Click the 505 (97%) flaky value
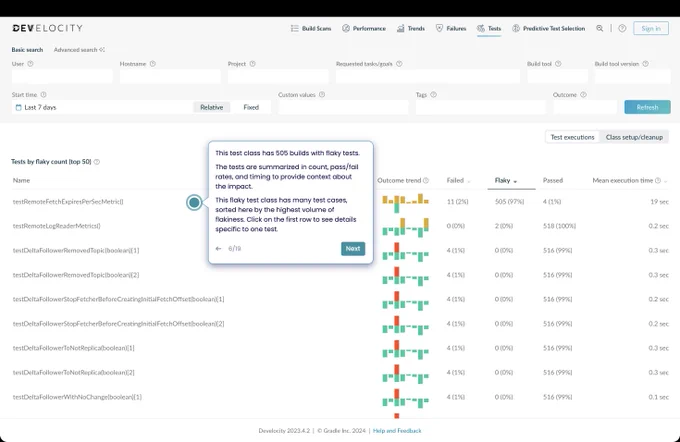 [x=509, y=202]
